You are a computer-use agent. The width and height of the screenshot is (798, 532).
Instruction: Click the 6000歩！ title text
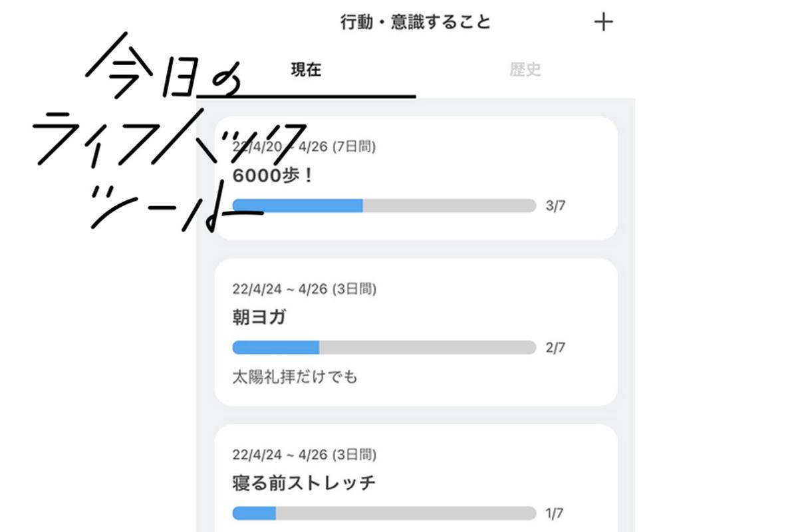click(273, 176)
